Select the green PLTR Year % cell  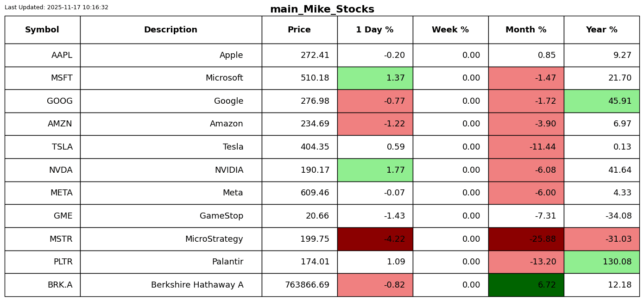(601, 262)
